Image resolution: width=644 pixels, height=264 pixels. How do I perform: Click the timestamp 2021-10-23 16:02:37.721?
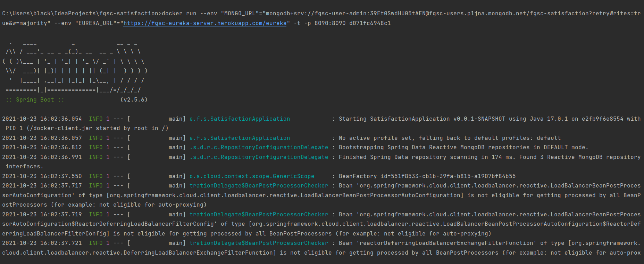point(42,243)
